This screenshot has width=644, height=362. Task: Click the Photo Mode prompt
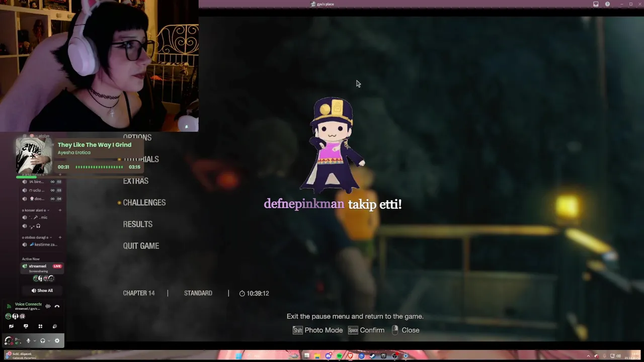pyautogui.click(x=318, y=330)
